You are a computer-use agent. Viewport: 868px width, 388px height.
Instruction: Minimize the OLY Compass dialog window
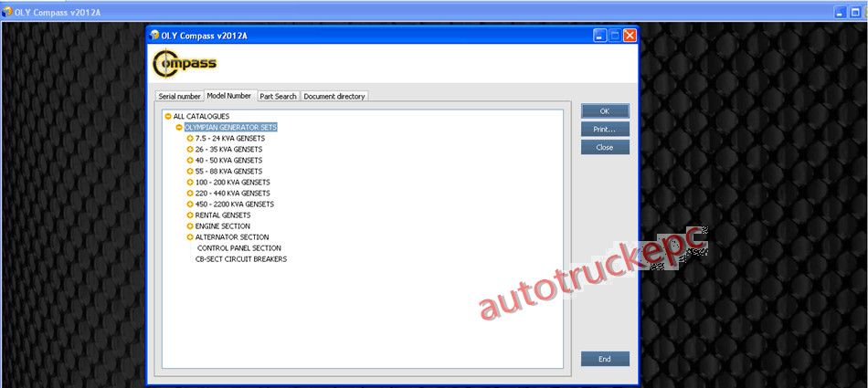coord(600,36)
